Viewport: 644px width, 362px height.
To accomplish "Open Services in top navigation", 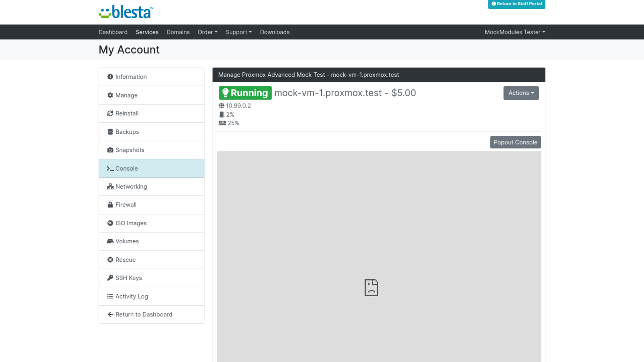I will coord(147,32).
